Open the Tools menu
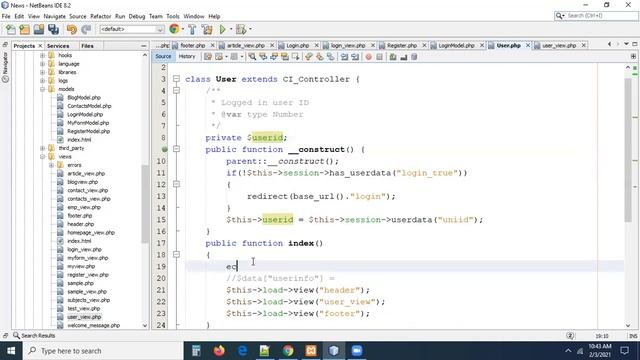 point(173,16)
